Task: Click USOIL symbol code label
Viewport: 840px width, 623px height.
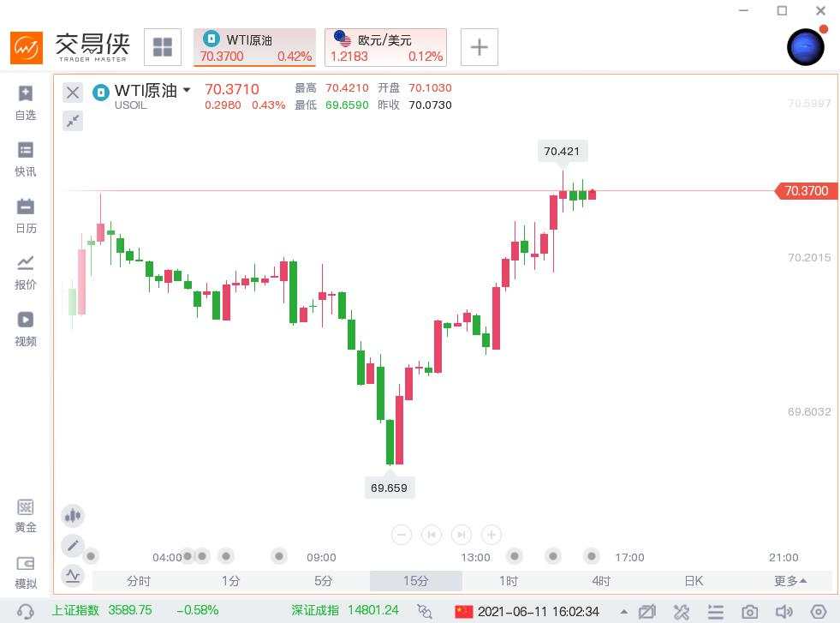Action: click(131, 105)
